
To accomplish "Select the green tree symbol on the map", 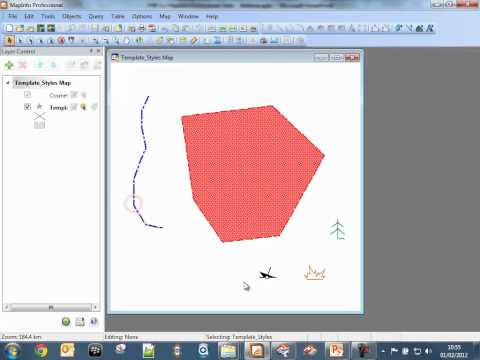I will (x=338, y=229).
